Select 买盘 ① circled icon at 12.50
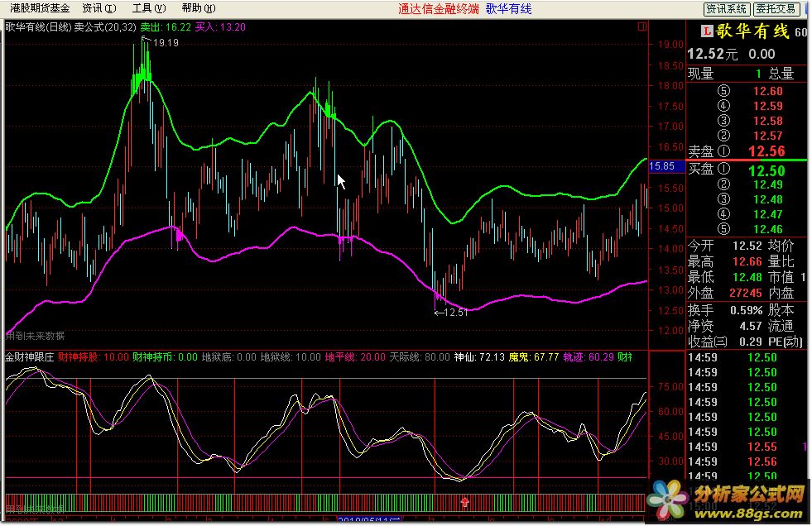 click(723, 169)
